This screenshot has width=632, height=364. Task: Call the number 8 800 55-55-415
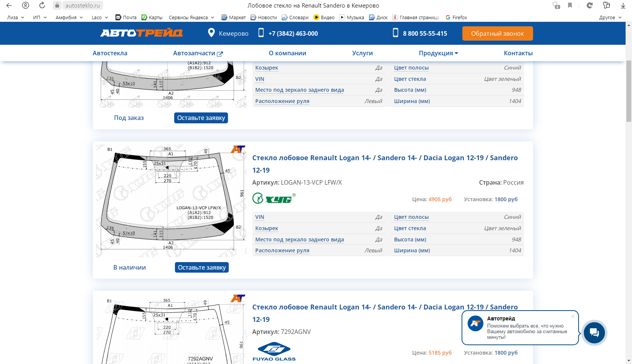coord(425,33)
